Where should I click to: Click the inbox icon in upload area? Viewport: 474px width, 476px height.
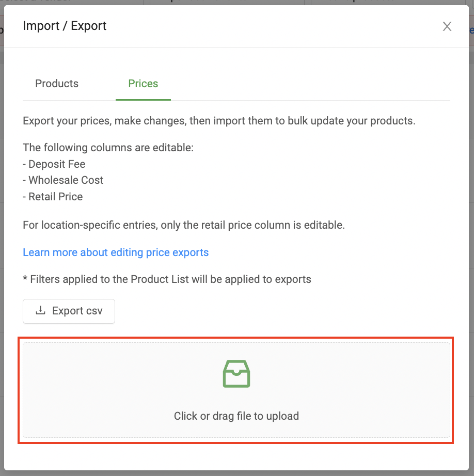click(236, 374)
